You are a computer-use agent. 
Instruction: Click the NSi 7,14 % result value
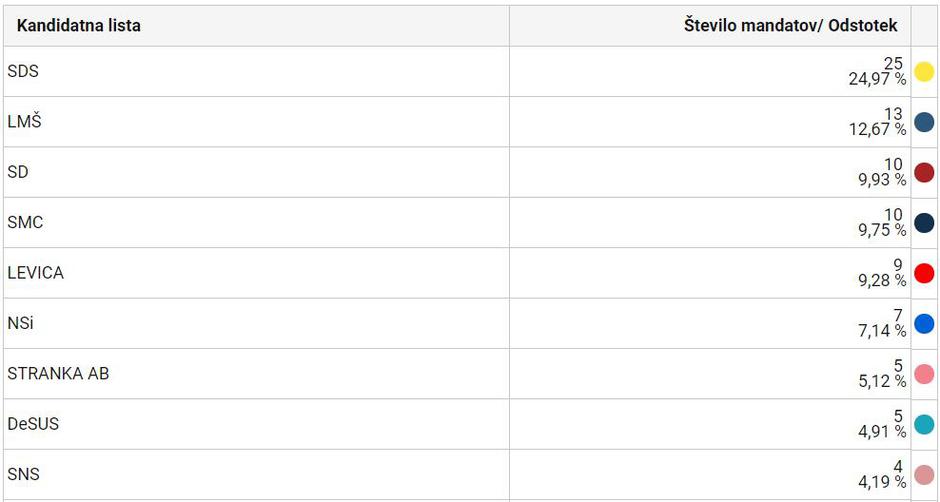pyautogui.click(x=882, y=330)
